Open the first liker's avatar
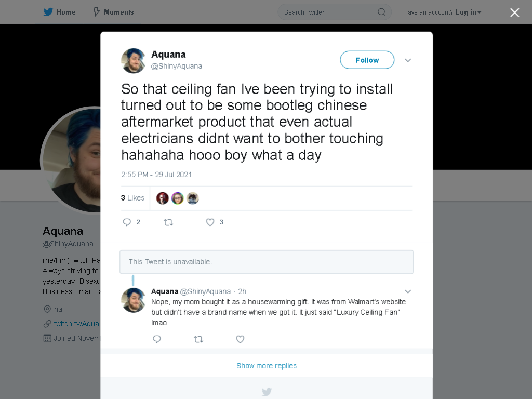The image size is (532, 399). point(163,198)
